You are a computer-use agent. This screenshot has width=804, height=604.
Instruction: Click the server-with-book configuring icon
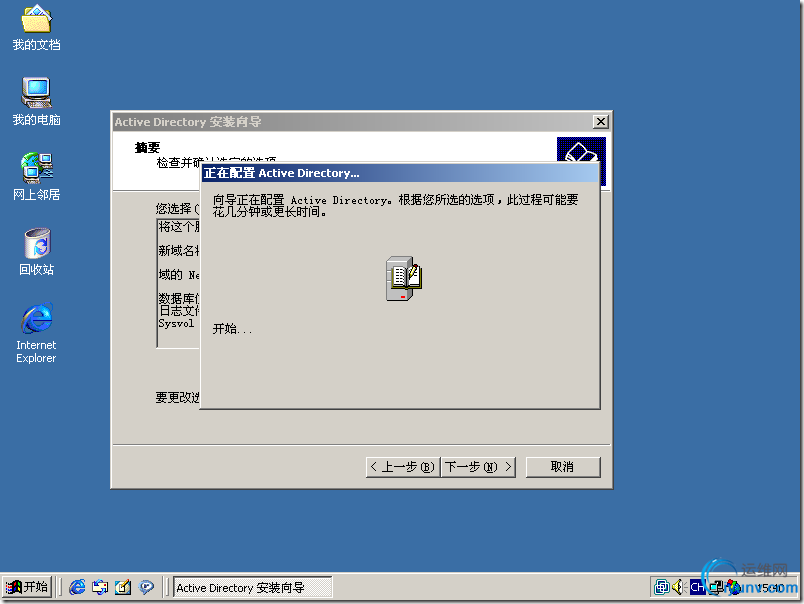pyautogui.click(x=404, y=278)
